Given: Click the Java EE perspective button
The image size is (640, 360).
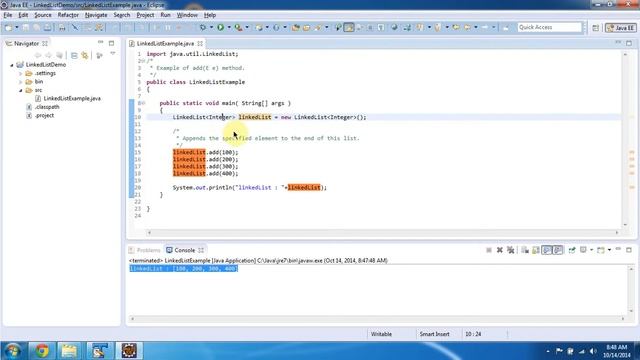Looking at the screenshot, I should pos(621,28).
